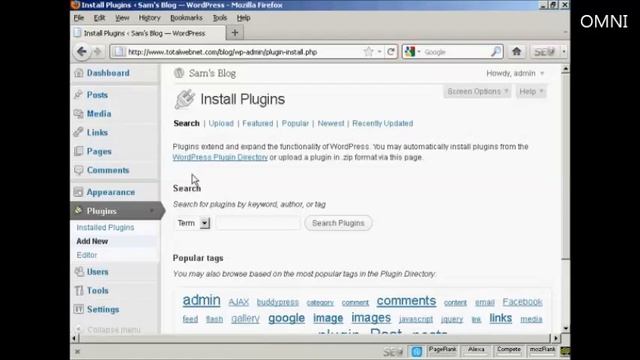The width and height of the screenshot is (640, 360).
Task: Switch to the Popular plugins tab
Action: pos(295,123)
